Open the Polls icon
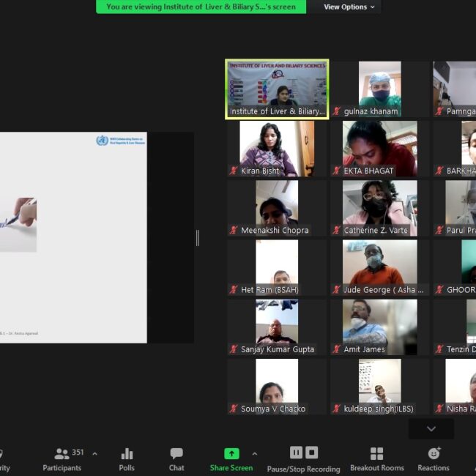Image resolution: width=476 pixels, height=476 pixels. click(x=127, y=458)
